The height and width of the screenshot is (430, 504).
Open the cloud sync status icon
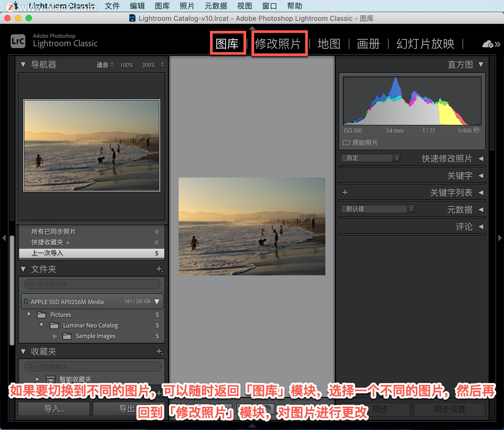point(488,44)
